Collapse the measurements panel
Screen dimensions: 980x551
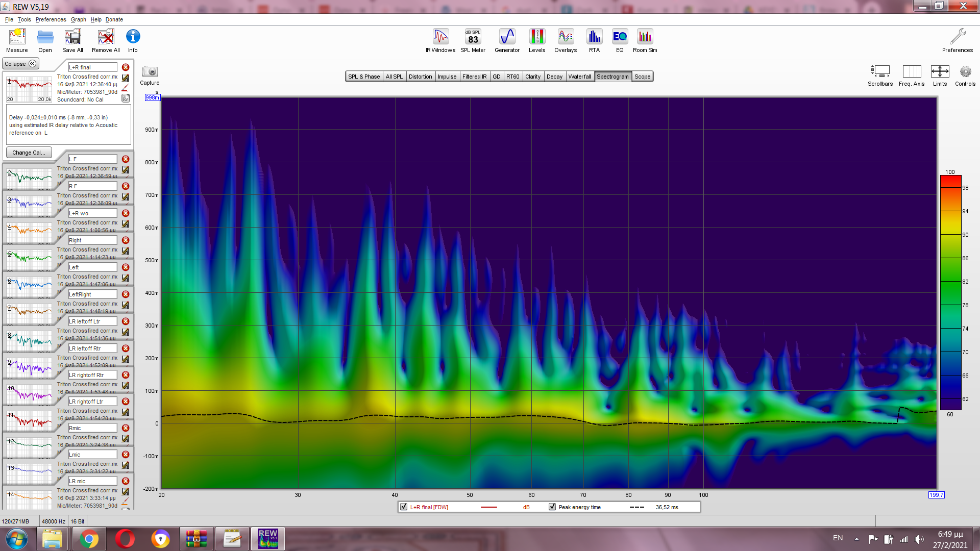point(20,64)
